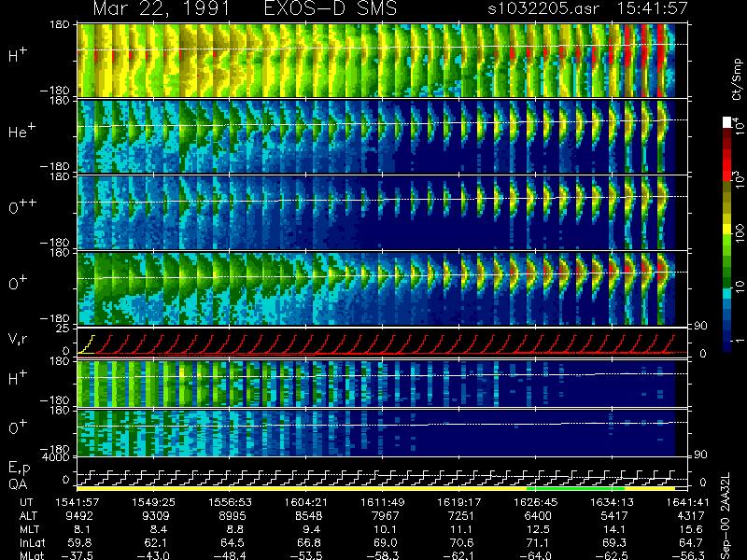Click ALT value "8548"
Viewport: 747px width, 560px height.
click(x=309, y=516)
